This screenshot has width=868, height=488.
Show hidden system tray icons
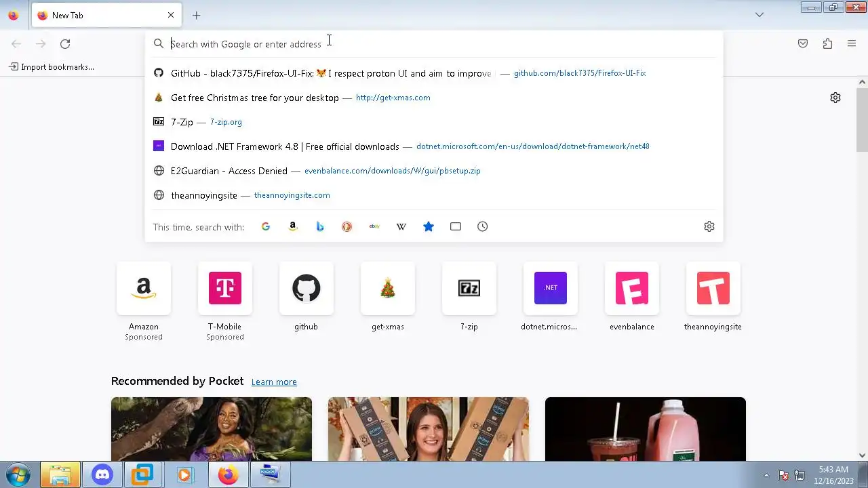(767, 475)
